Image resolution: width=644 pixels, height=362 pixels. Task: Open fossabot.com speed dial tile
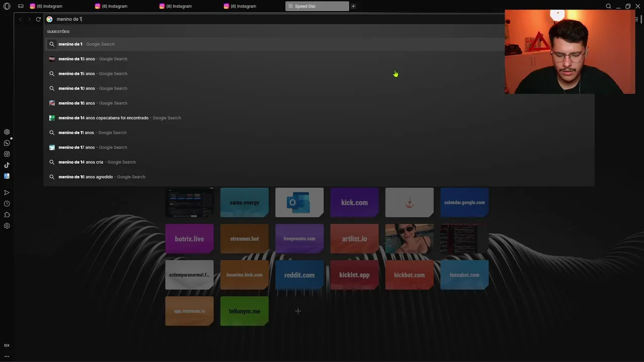pyautogui.click(x=464, y=275)
